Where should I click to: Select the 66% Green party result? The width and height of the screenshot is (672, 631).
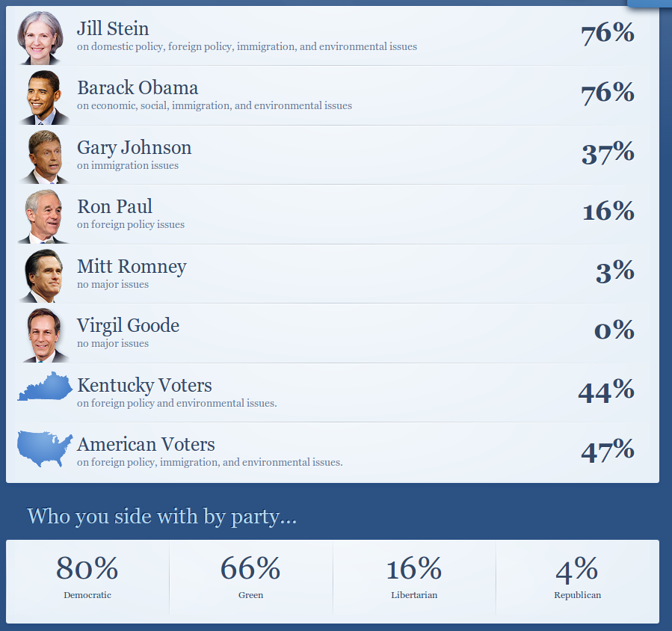(x=250, y=576)
